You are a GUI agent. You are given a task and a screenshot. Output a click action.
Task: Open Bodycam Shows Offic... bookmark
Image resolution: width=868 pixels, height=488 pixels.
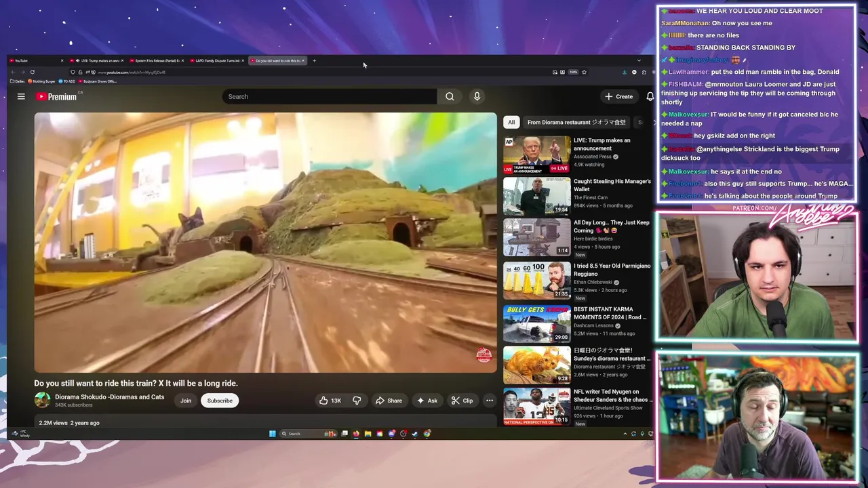pyautogui.click(x=98, y=81)
